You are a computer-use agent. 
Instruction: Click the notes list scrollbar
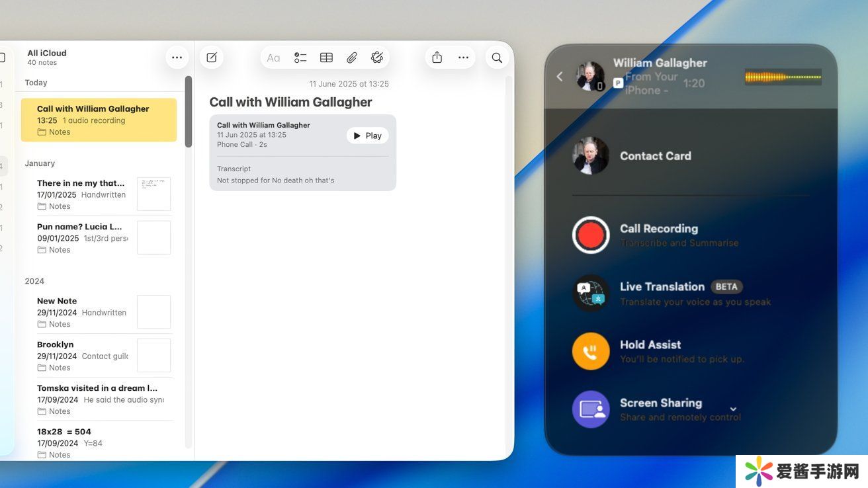coord(189,112)
